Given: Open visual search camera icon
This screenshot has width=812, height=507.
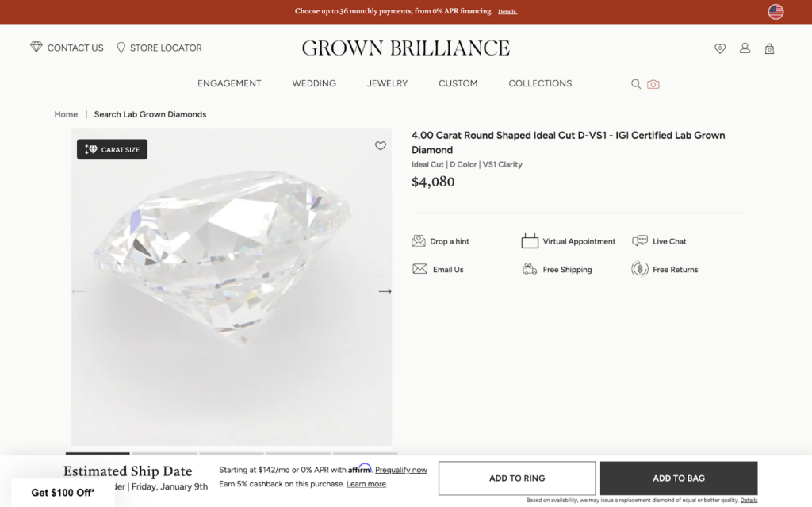Looking at the screenshot, I should tap(653, 84).
